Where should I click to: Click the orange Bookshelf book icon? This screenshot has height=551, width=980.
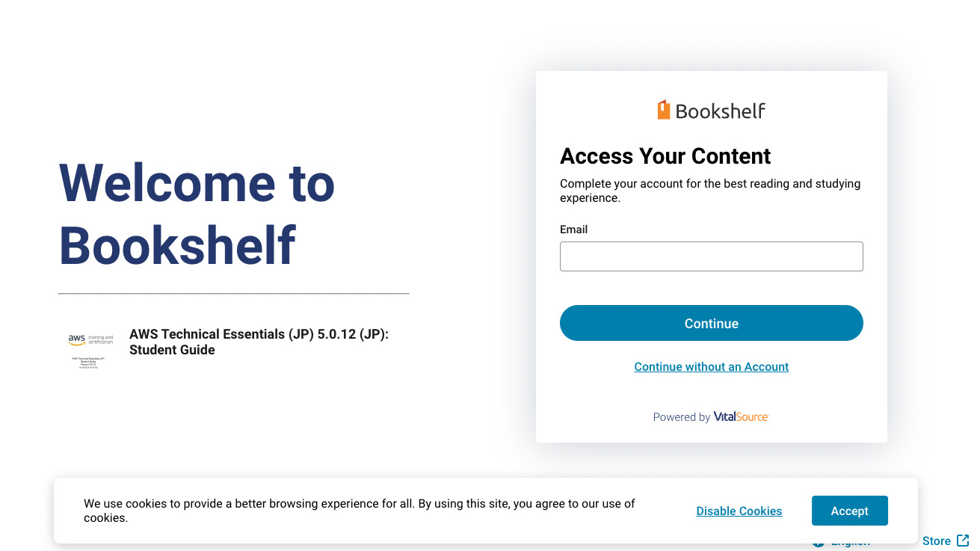point(664,109)
